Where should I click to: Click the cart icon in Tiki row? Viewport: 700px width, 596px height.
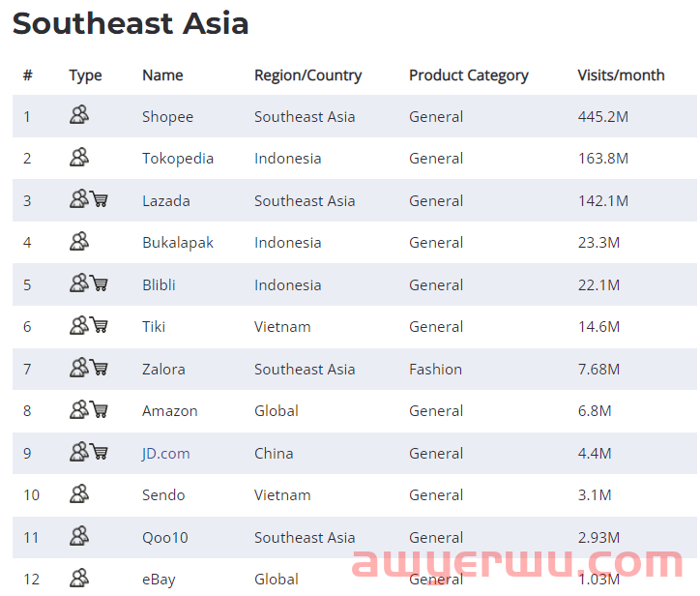[100, 325]
